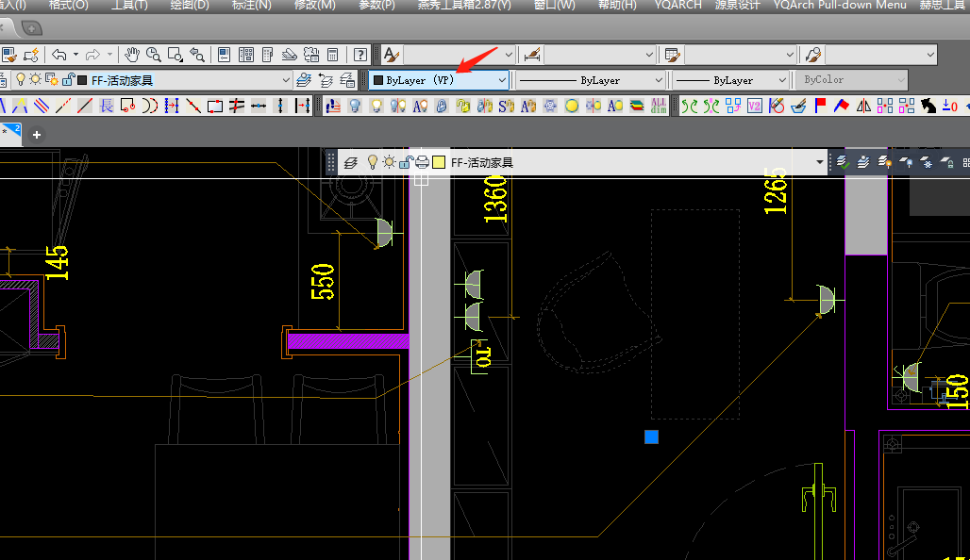The height and width of the screenshot is (560, 970).
Task: Activate Zoom Window tool
Action: click(x=176, y=55)
